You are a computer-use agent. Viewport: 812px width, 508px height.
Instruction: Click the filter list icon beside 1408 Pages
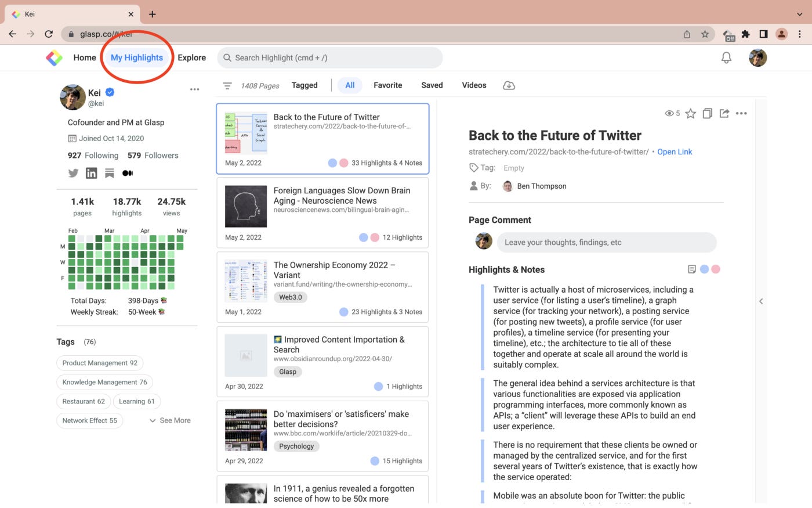coord(227,85)
